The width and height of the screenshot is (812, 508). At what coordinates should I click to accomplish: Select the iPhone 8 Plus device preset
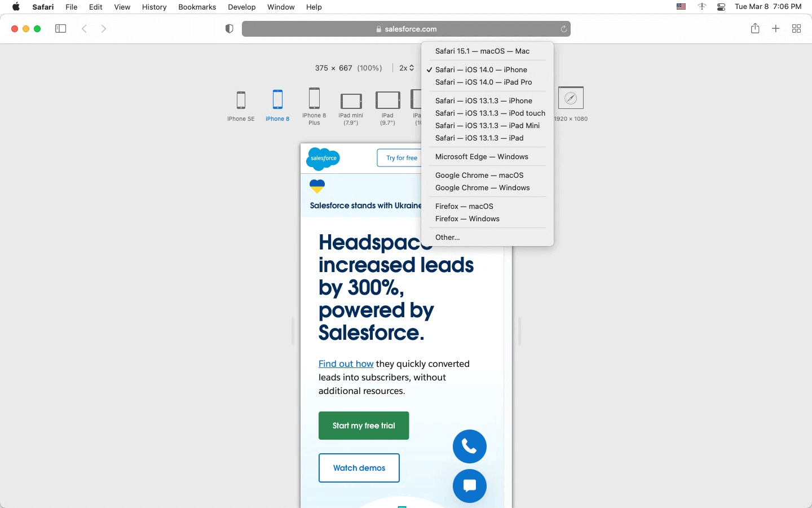[315, 106]
